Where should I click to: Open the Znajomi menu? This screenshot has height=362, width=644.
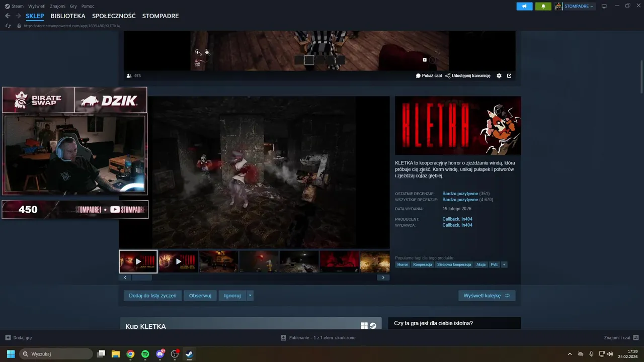point(57,6)
